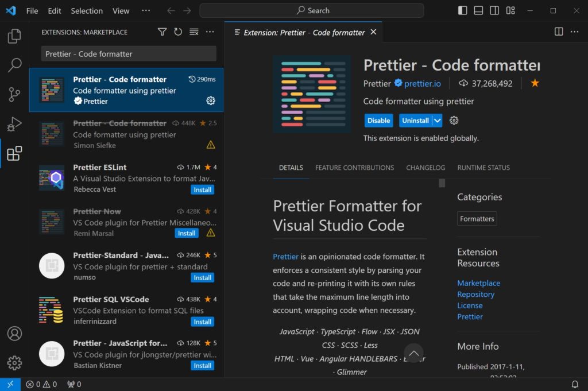Open the prettier.io publisher link
588x391 pixels.
pyautogui.click(x=422, y=84)
